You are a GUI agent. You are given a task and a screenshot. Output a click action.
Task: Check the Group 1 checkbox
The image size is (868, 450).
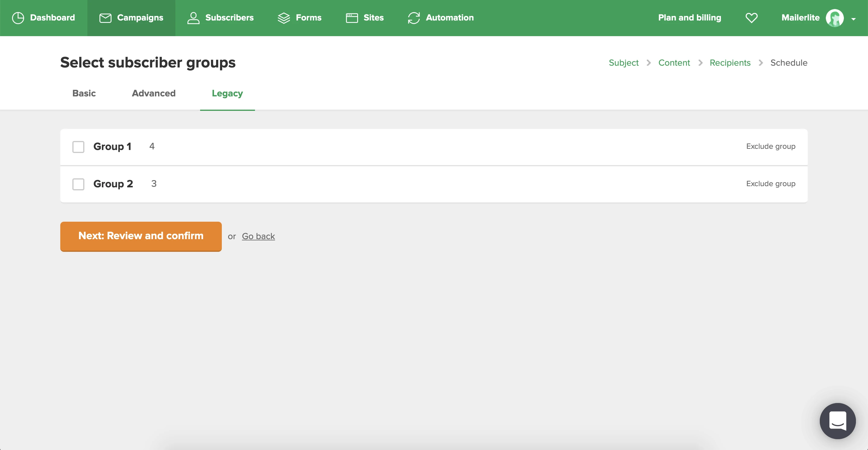[78, 147]
